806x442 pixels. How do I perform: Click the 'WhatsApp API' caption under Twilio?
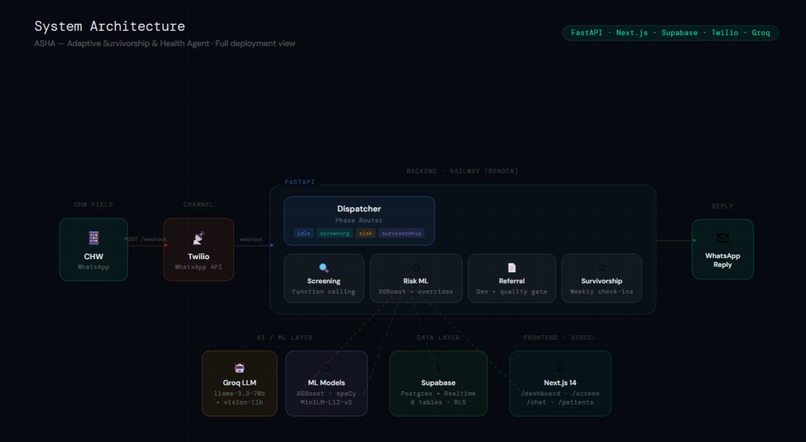tap(198, 267)
